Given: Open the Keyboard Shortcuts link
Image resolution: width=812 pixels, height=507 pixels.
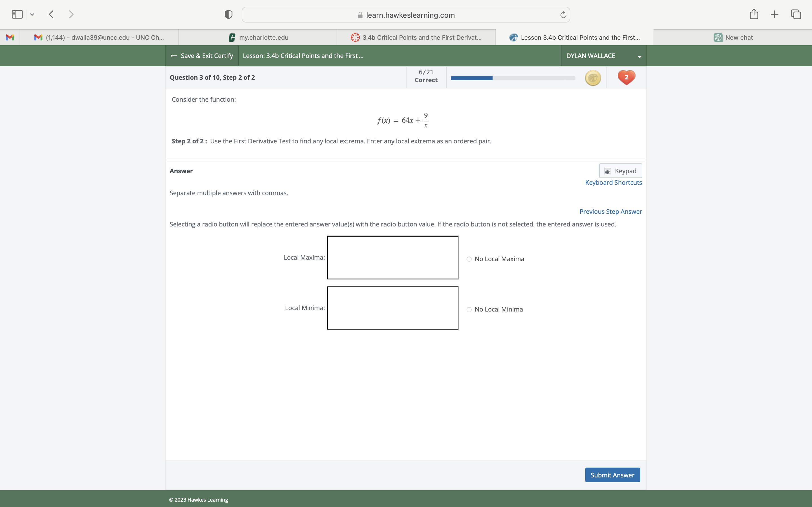Looking at the screenshot, I should tap(613, 183).
